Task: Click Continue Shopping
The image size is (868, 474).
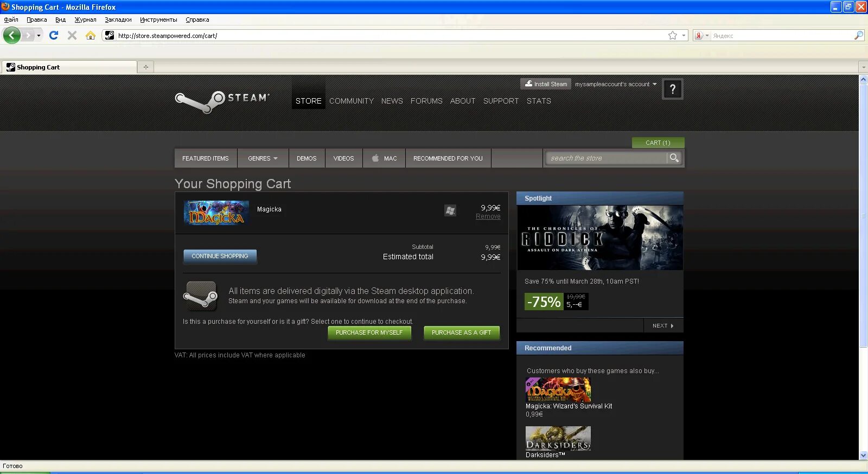Action: point(220,256)
